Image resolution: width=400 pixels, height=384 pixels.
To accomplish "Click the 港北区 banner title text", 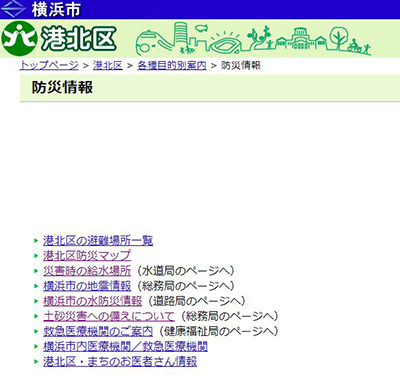I will point(79,39).
